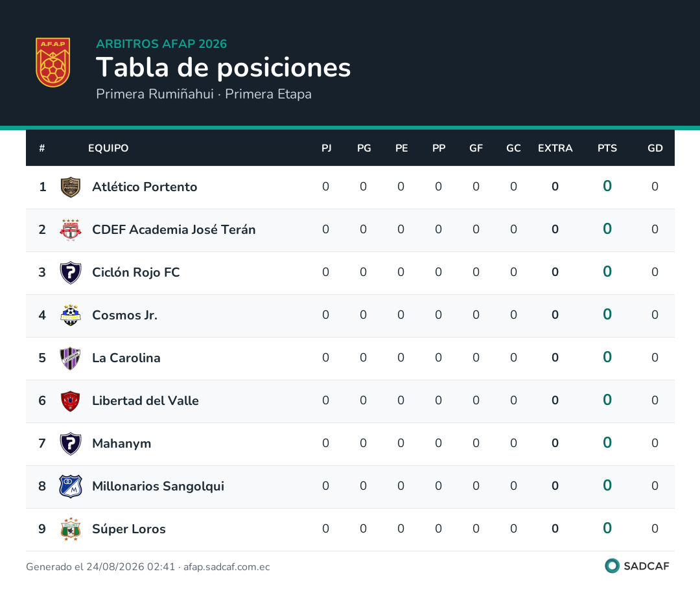Click afap.sadcaf.com.ec footer link
Image resolution: width=700 pixels, height=600 pixels.
226,567
